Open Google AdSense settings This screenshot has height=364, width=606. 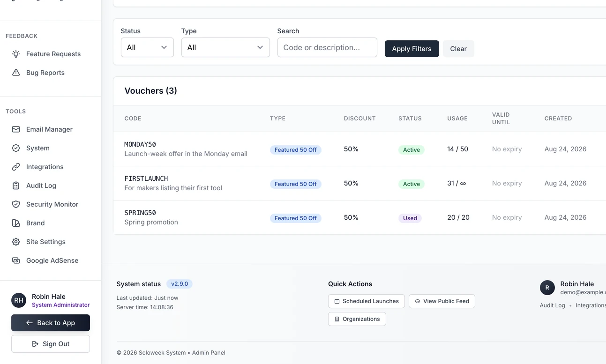coord(51,260)
